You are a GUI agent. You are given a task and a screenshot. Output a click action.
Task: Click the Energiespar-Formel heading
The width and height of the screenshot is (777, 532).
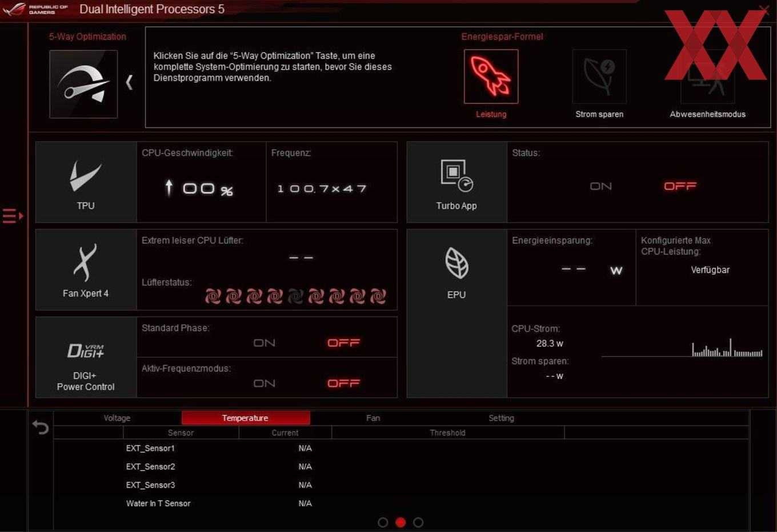click(x=502, y=37)
